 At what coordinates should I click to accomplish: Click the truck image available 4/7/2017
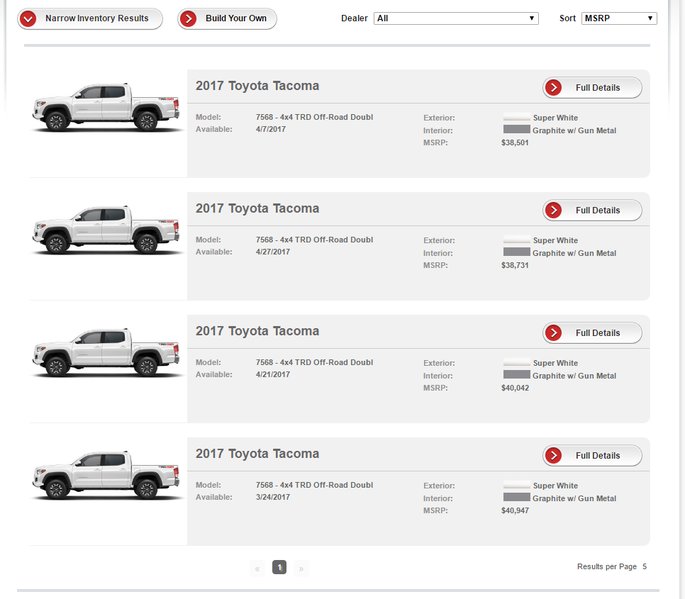106,107
